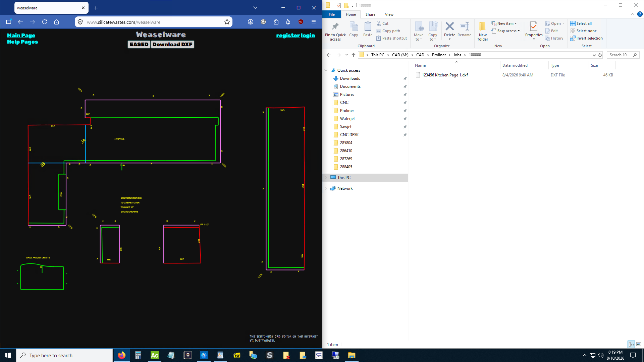Image resolution: width=644 pixels, height=362 pixels.
Task: Toggle the EASED edge option
Action: pyautogui.click(x=139, y=44)
